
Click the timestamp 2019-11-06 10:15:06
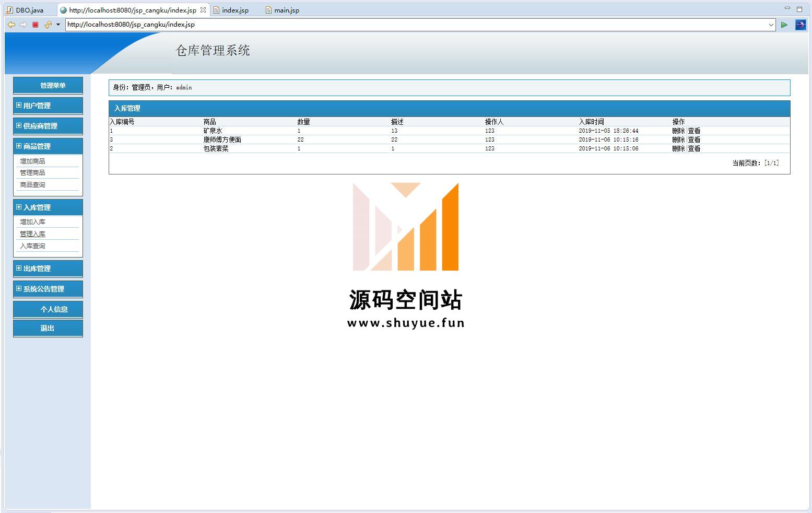click(x=608, y=149)
